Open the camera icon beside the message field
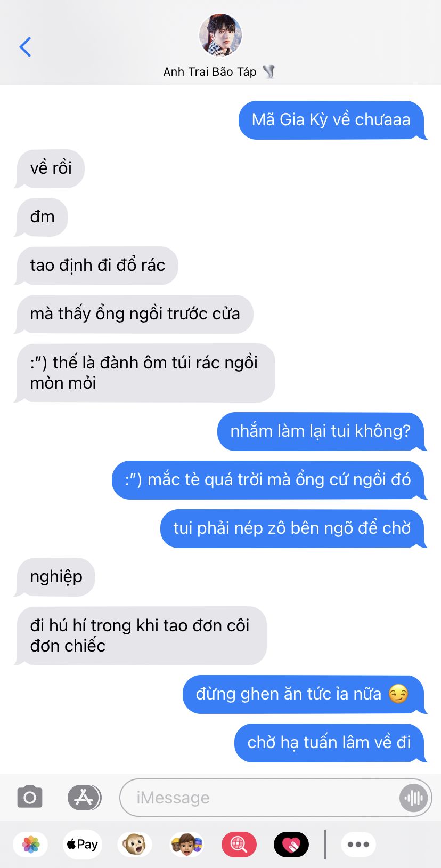The width and height of the screenshot is (441, 868). pos(30,798)
